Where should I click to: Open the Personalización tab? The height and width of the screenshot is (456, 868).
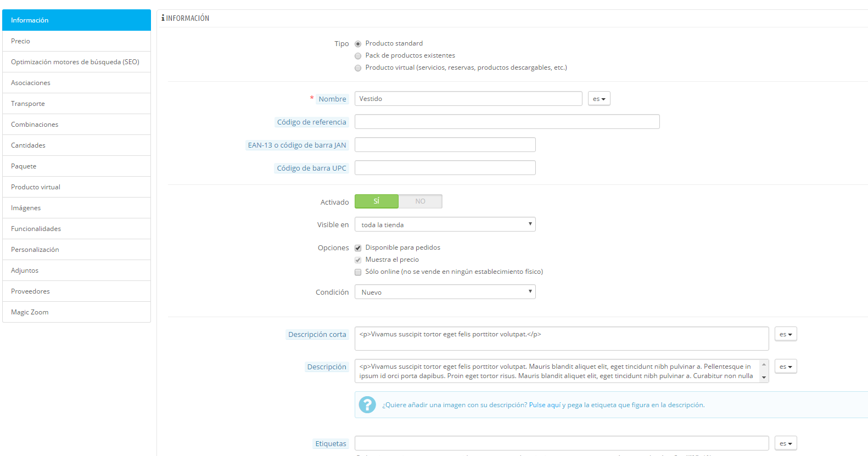click(76, 250)
